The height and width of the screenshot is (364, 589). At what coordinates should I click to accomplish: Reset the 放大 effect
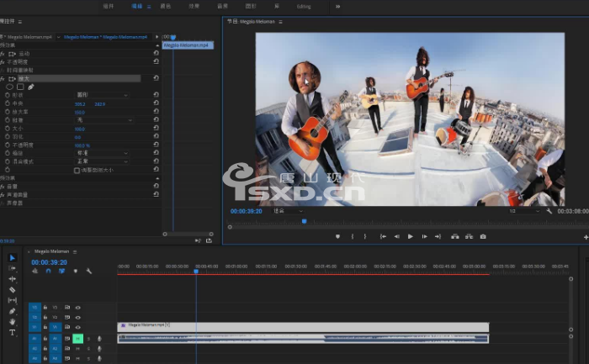156,78
